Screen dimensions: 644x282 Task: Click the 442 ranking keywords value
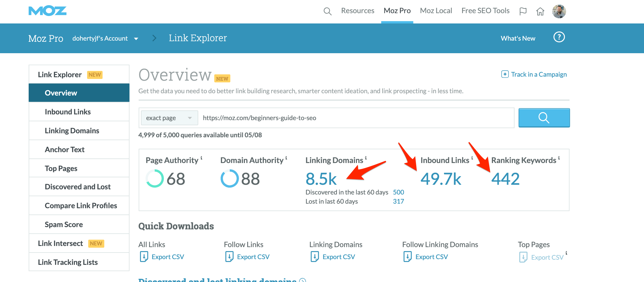tap(505, 179)
